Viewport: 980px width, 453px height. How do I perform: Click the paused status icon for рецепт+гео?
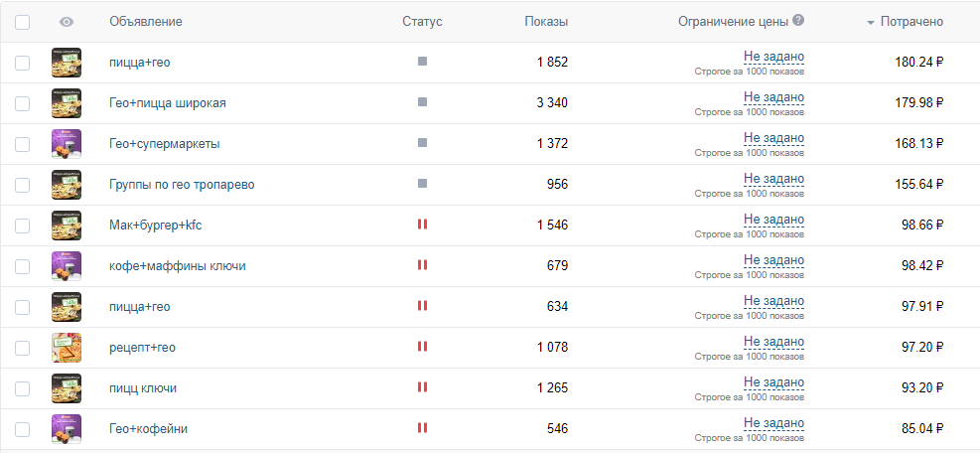422,347
